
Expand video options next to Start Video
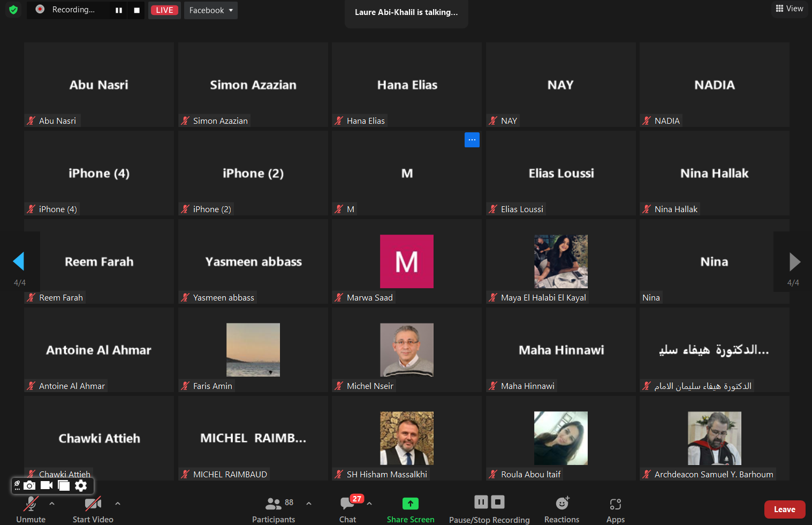118,504
